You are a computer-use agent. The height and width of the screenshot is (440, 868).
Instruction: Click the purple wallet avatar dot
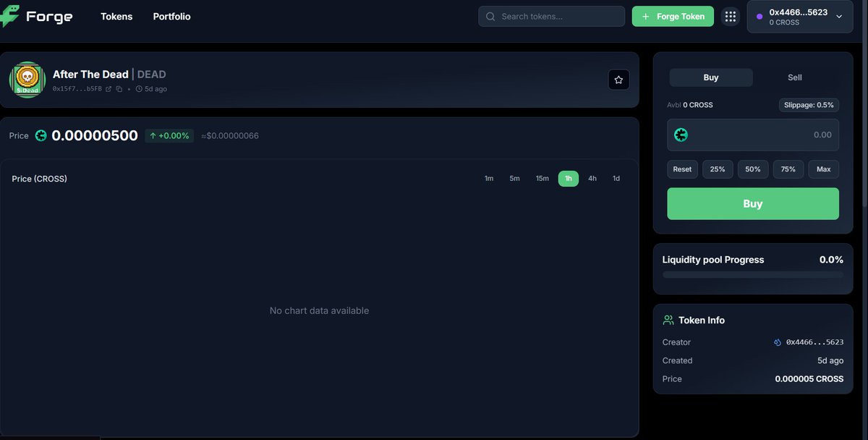(x=759, y=17)
